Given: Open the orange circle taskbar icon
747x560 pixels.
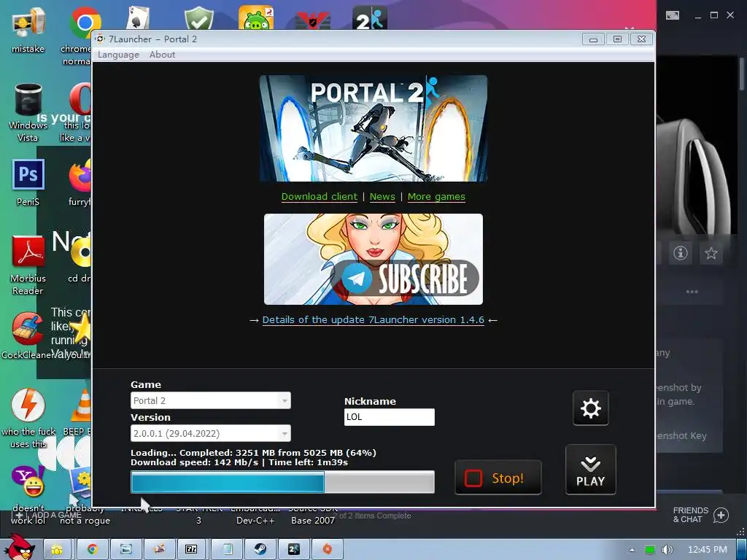Looking at the screenshot, I should [x=327, y=549].
